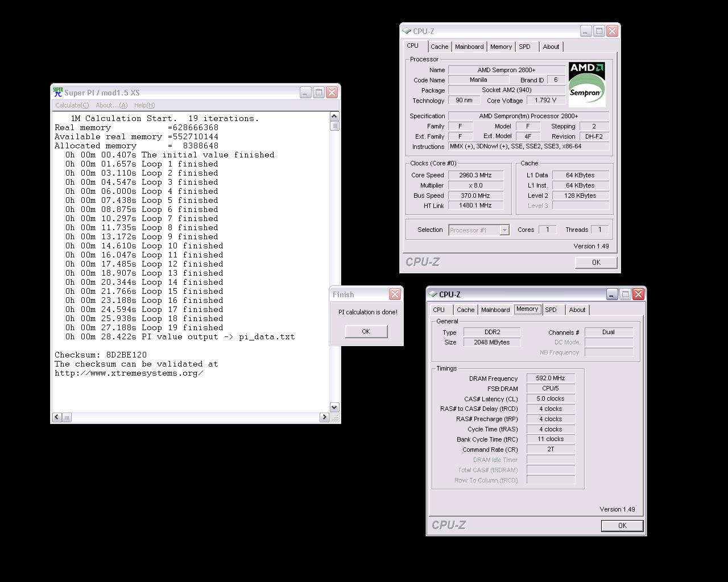Click the Multiplier value x 8.0

pyautogui.click(x=475, y=185)
